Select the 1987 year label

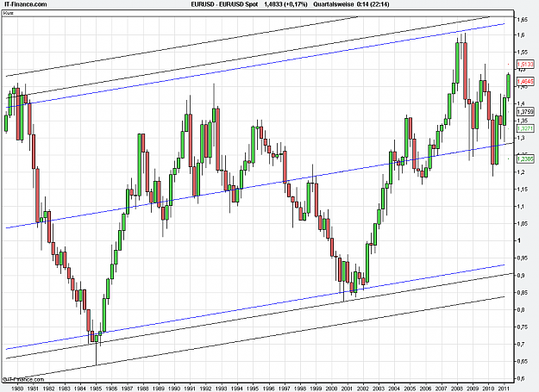(x=128, y=389)
